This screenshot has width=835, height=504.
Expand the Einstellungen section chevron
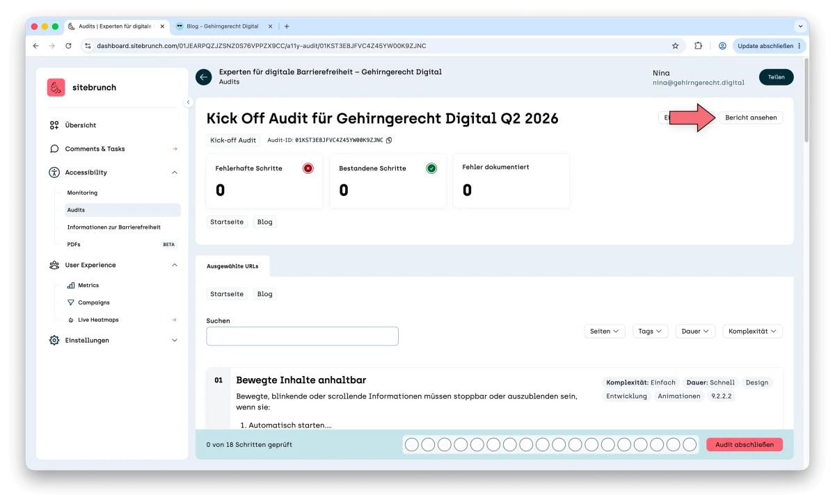pyautogui.click(x=175, y=340)
